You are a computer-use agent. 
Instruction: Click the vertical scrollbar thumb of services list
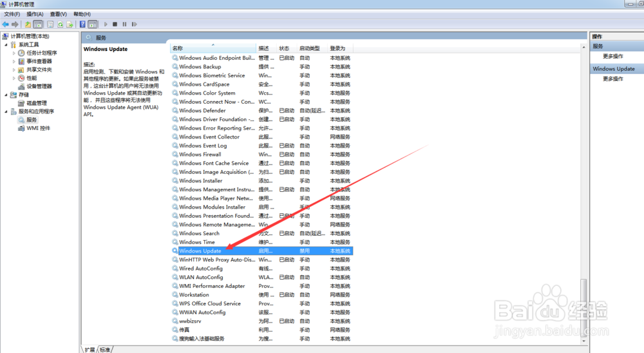[583, 307]
